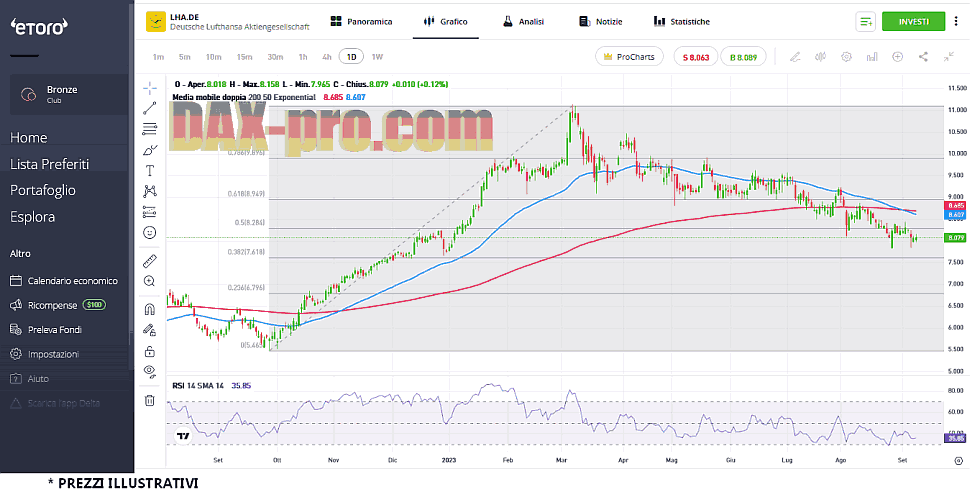Select the brush drawing tool
Image resolution: width=970 pixels, height=492 pixels.
[149, 150]
